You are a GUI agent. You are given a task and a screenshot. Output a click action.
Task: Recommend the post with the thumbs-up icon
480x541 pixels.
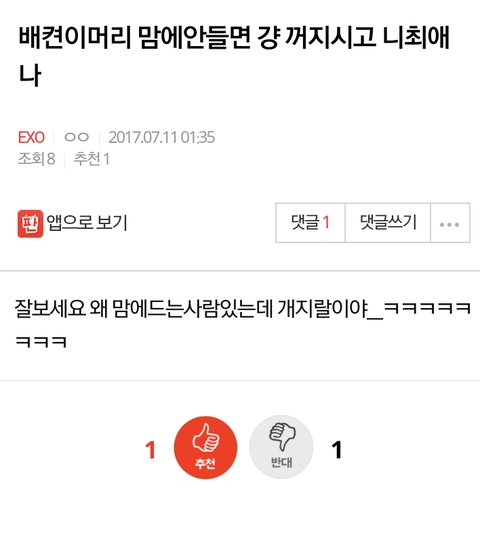coord(206,447)
